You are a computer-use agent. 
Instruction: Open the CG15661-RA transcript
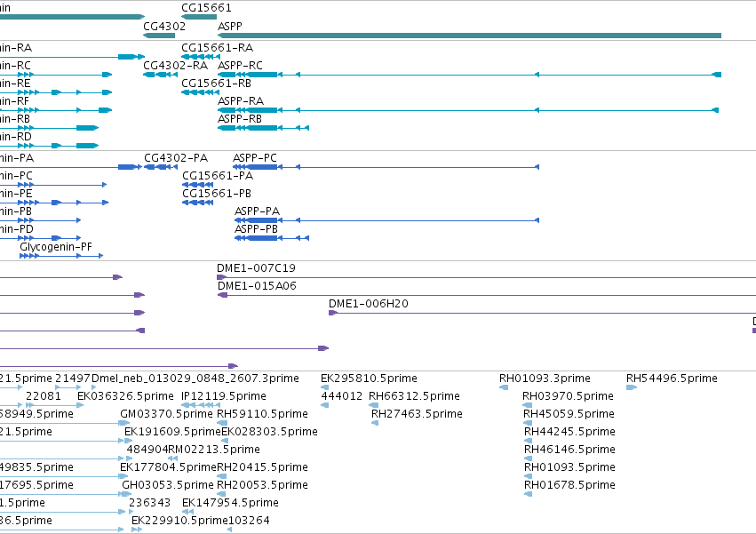(x=201, y=57)
